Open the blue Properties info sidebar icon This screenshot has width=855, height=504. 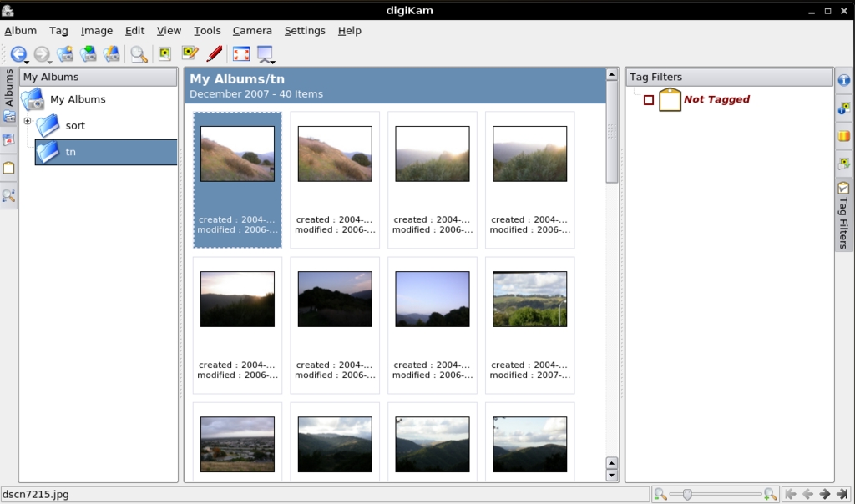click(x=844, y=81)
